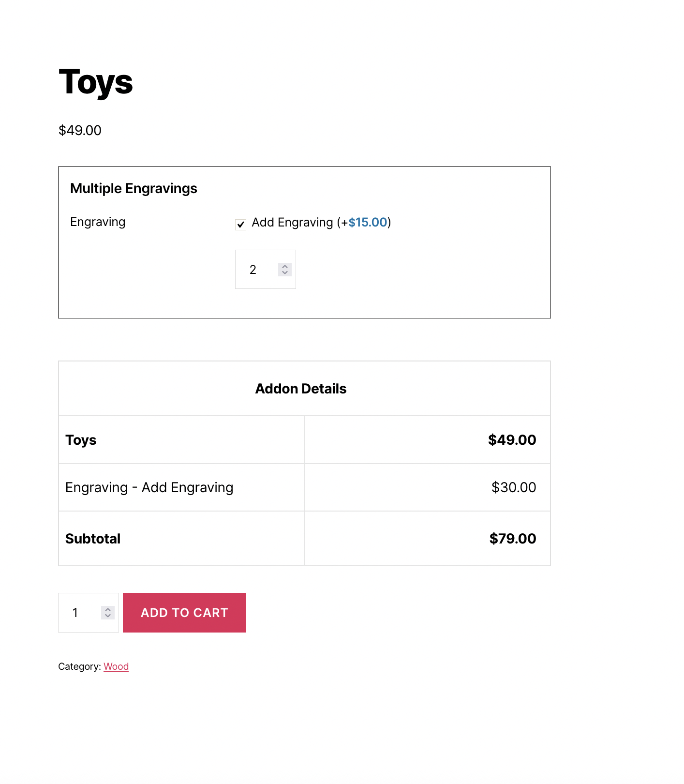Click the Subtotal row label
The image size is (684, 784).
click(x=93, y=539)
